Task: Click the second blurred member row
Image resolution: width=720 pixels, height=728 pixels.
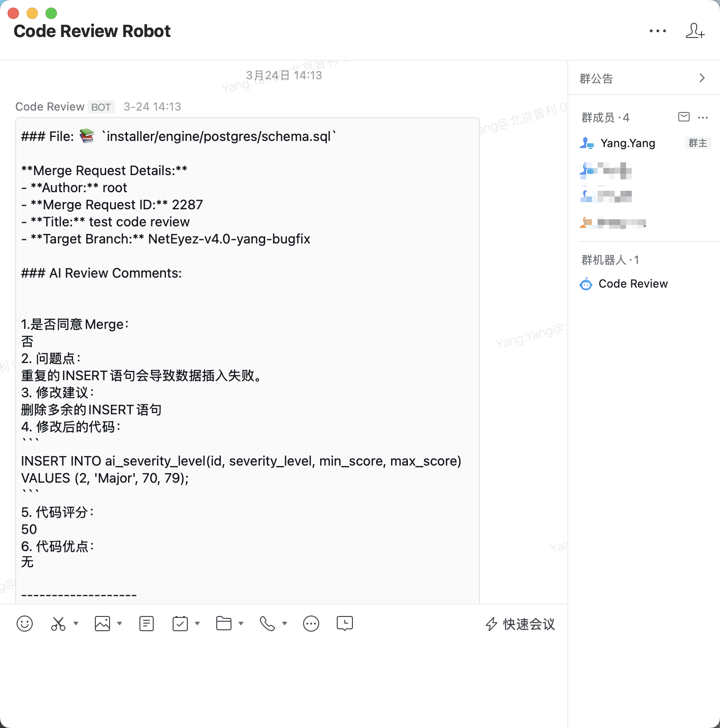Action: [606, 170]
